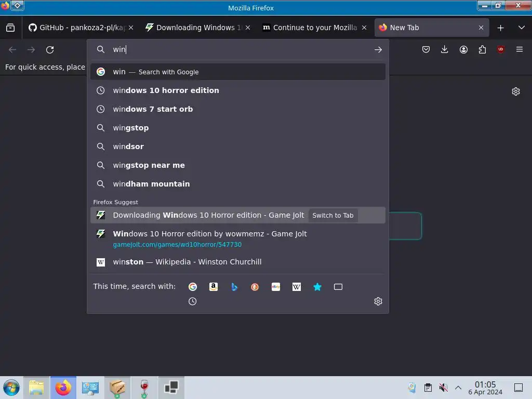Screen dimensions: 532x399
Task: Open Save to Pocket
Action: pyautogui.click(x=426, y=49)
